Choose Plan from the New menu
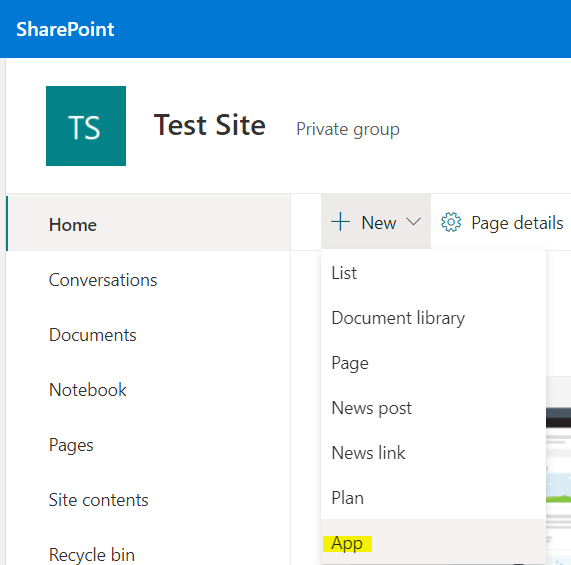Viewport: 571px width, 565px height. coord(433,498)
